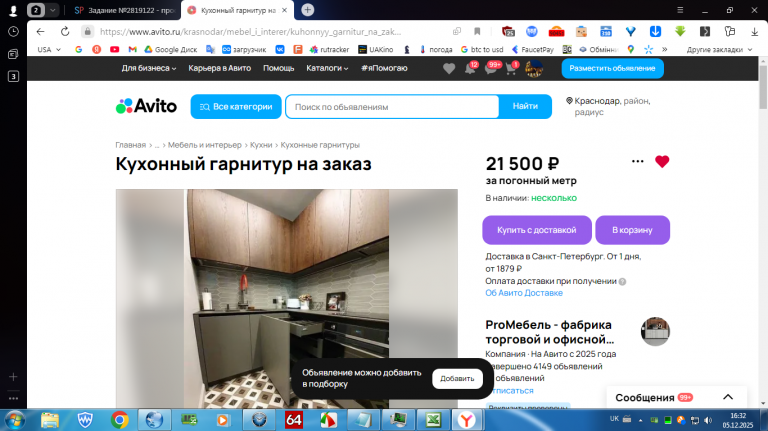Open the FaucetPay bookmark
The height and width of the screenshot is (431, 768).
click(x=532, y=49)
